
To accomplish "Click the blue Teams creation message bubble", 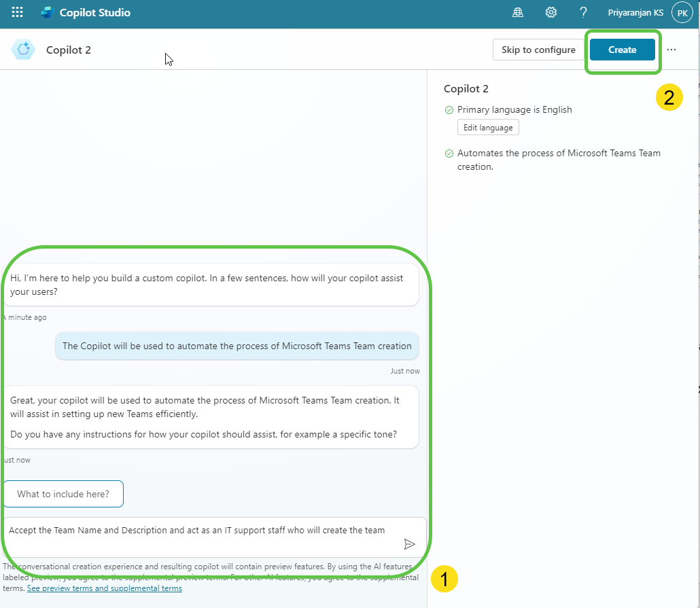I will coord(237,346).
